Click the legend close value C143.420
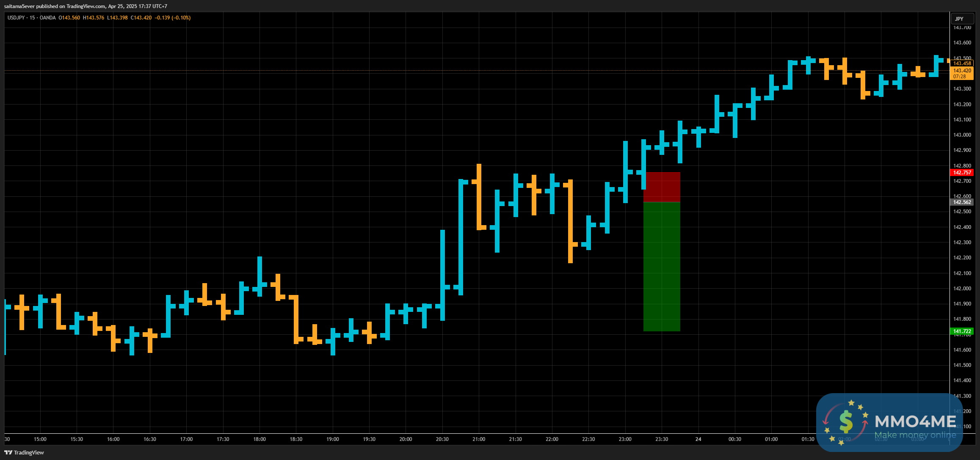 point(141,18)
